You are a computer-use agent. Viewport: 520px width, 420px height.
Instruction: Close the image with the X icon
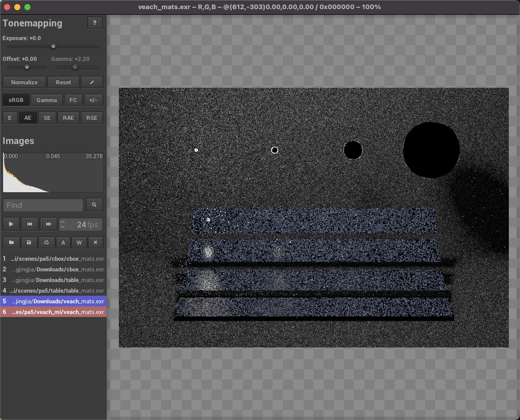click(x=95, y=242)
